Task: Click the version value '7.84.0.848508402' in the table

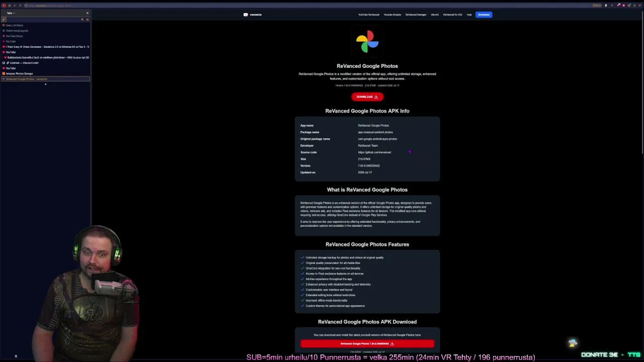Action: coord(369,166)
